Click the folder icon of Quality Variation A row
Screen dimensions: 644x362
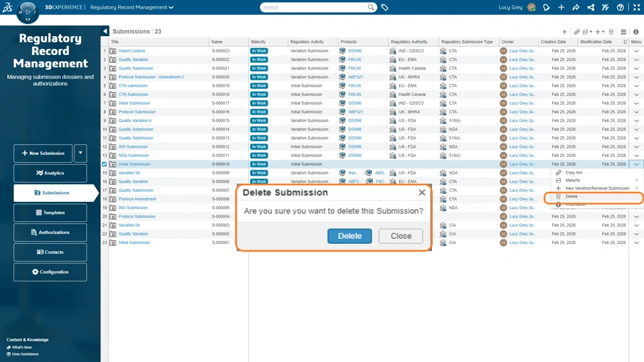pos(113,121)
